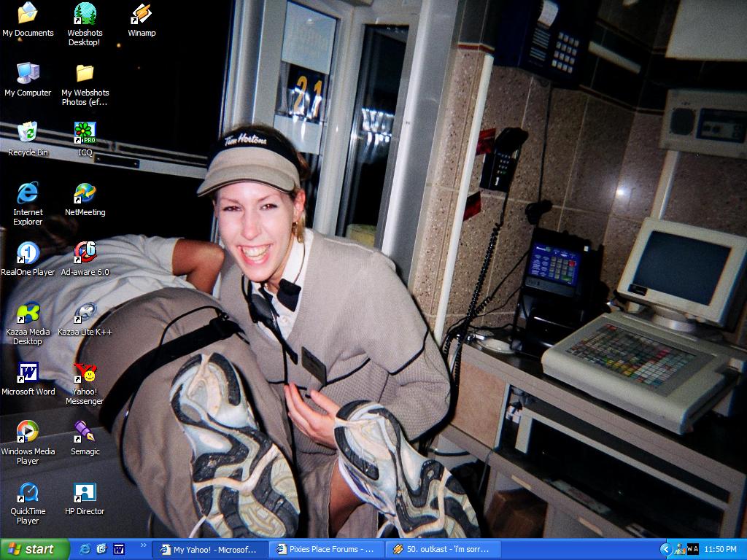This screenshot has height=560, width=747.
Task: Select the QuickTime Player desktop icon
Action: [x=28, y=492]
